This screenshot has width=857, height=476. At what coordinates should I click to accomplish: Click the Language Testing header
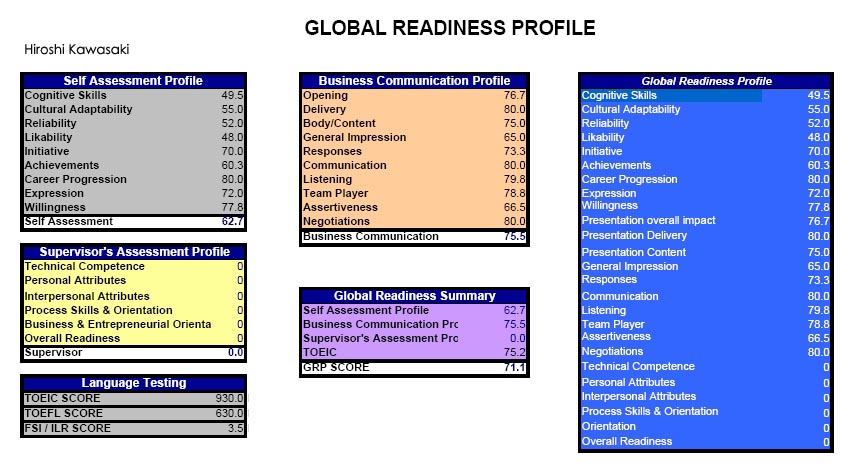pyautogui.click(x=134, y=383)
